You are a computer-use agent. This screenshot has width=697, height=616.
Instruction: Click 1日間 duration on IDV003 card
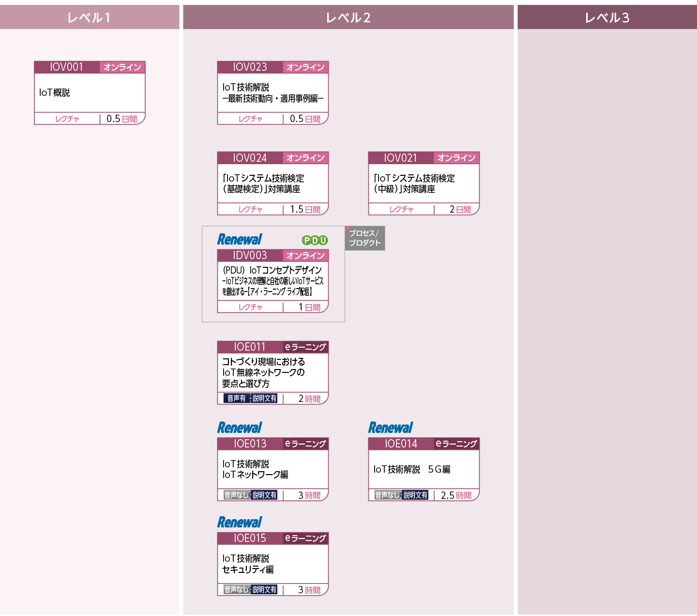(x=309, y=307)
